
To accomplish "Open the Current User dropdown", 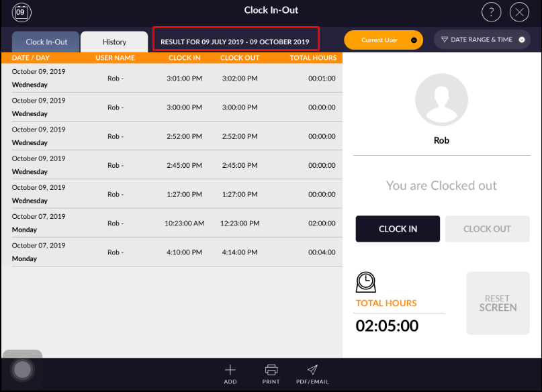I will coord(383,40).
